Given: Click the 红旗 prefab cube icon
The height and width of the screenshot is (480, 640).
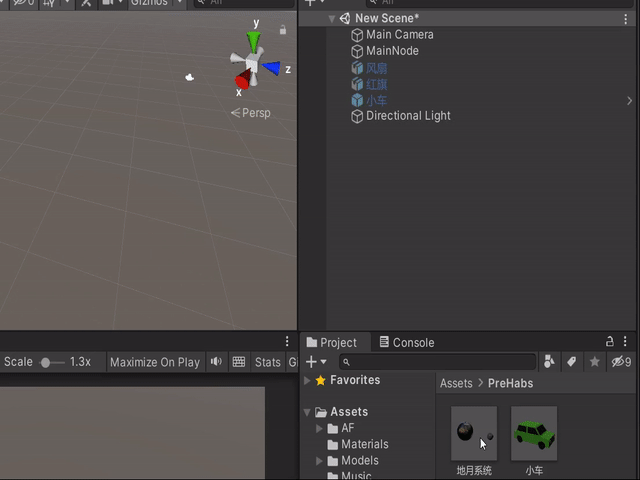Looking at the screenshot, I should tap(357, 84).
